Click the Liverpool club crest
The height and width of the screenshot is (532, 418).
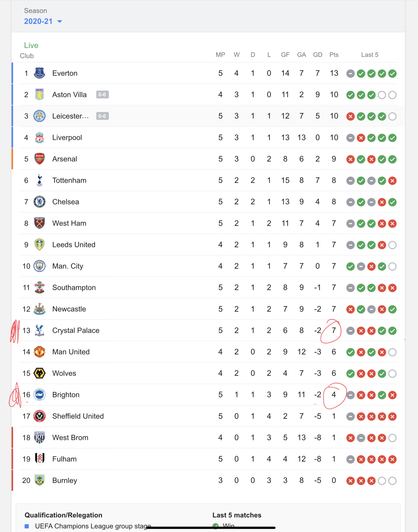coord(39,137)
